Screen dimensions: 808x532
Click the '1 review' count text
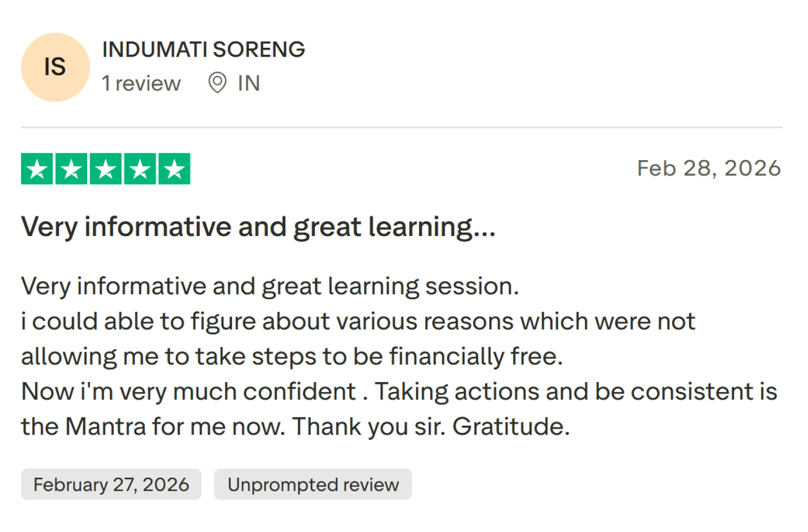pos(141,83)
